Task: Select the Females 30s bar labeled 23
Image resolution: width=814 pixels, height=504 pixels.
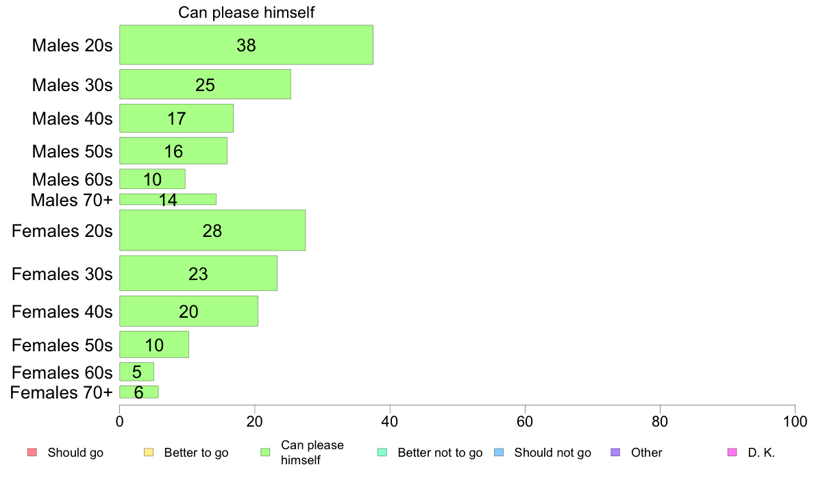Action: pos(198,273)
